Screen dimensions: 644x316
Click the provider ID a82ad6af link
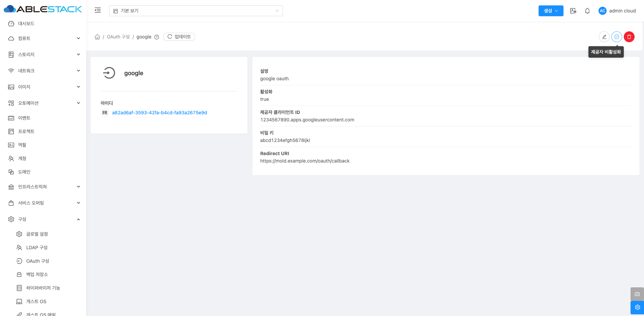point(159,113)
